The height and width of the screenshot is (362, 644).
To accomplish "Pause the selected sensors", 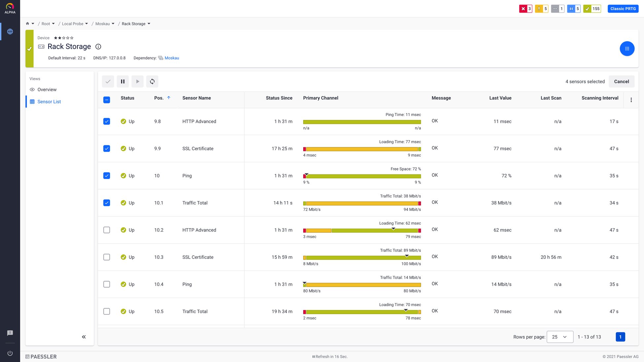I will (123, 81).
